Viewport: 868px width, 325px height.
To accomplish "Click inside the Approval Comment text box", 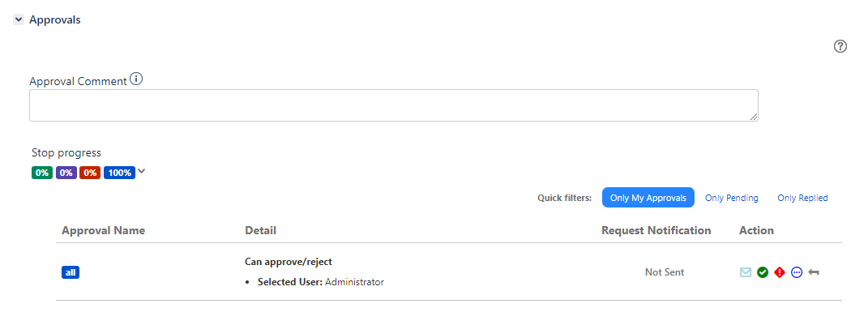I will pos(394,105).
